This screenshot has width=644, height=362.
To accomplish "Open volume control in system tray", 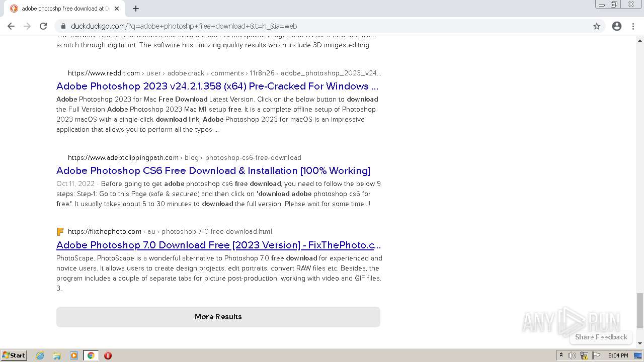I will tap(572, 355).
